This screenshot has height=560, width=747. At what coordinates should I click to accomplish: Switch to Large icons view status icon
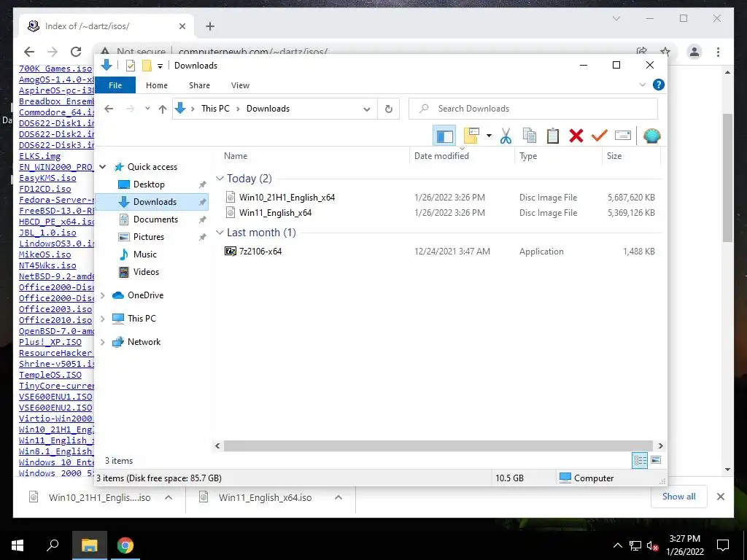point(656,460)
